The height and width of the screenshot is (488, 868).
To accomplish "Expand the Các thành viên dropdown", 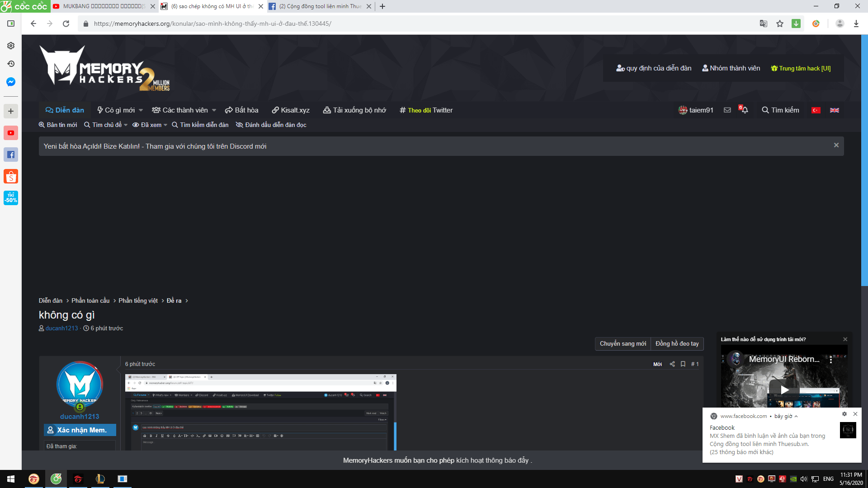I will click(214, 110).
